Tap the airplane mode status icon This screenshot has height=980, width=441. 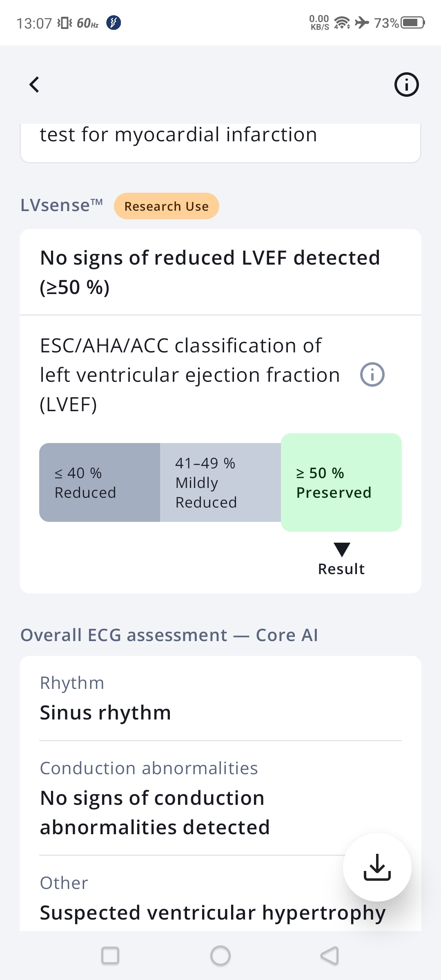click(x=362, y=22)
